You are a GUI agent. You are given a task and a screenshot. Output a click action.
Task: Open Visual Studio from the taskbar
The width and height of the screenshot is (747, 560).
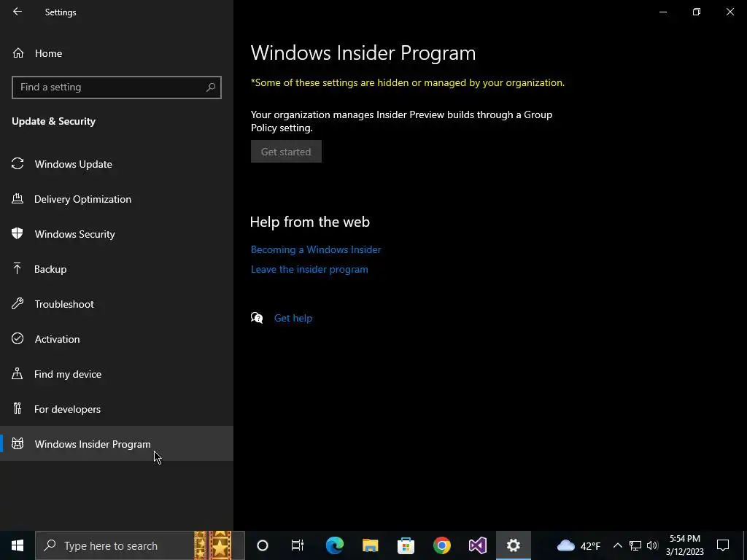(x=477, y=545)
